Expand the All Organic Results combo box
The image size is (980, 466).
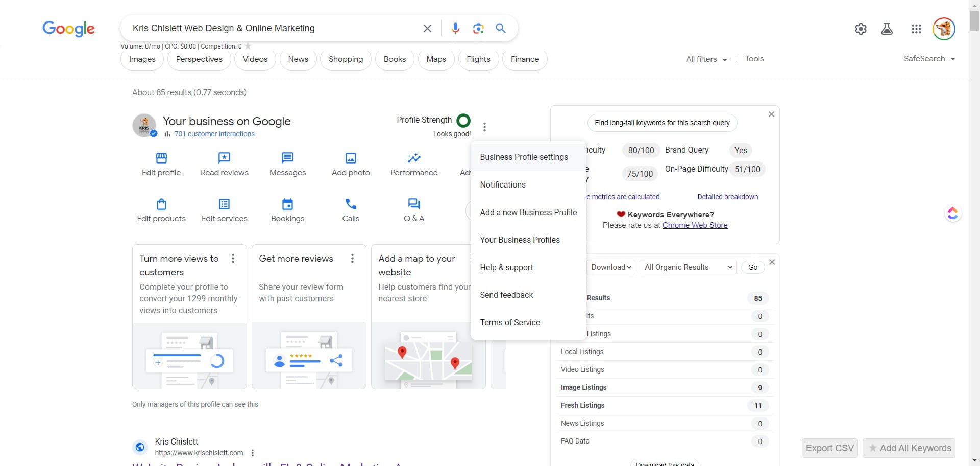tap(688, 267)
